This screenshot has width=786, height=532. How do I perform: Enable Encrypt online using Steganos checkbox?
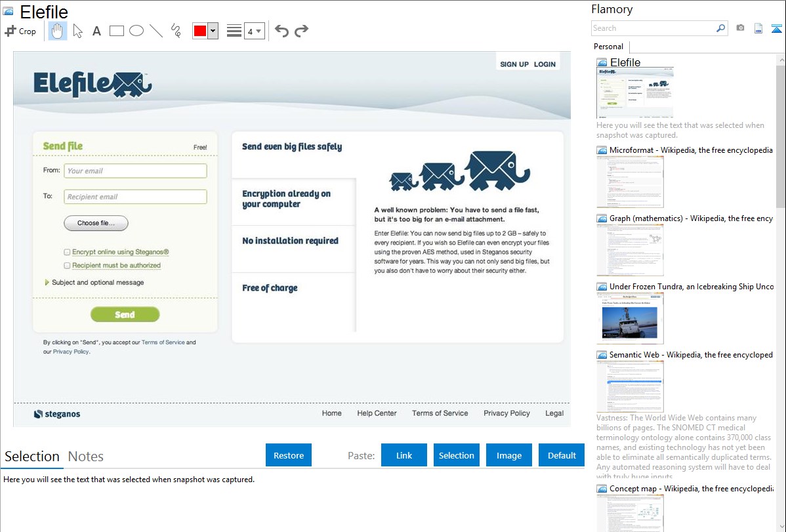coord(67,252)
